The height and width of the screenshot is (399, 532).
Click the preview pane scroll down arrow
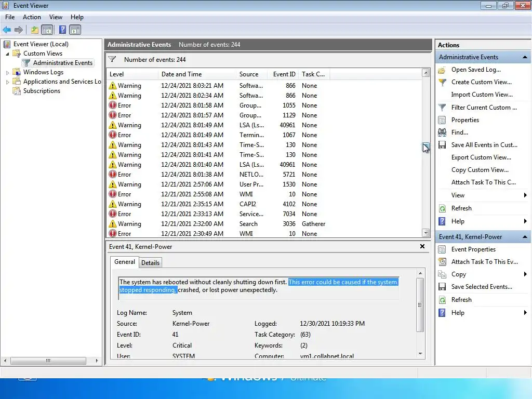(x=420, y=353)
